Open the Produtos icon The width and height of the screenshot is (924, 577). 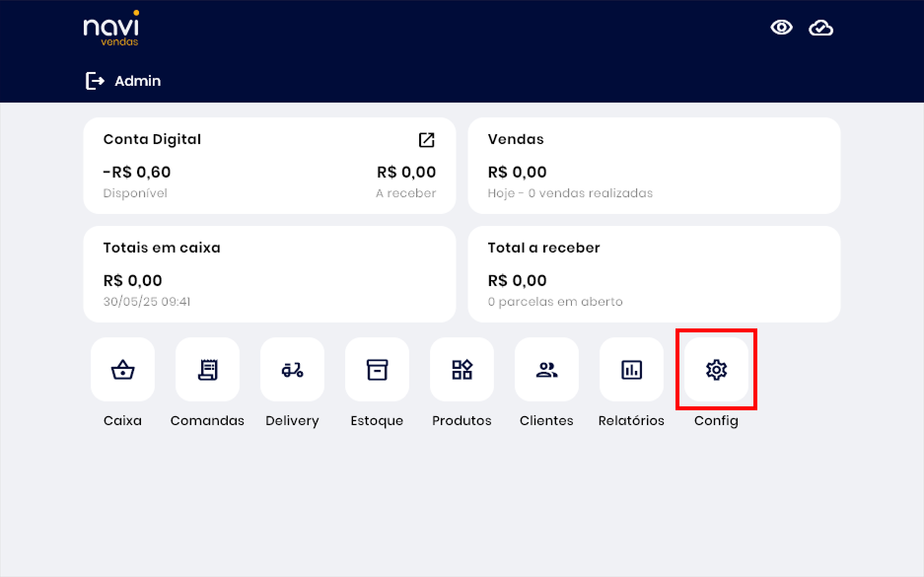[462, 370]
